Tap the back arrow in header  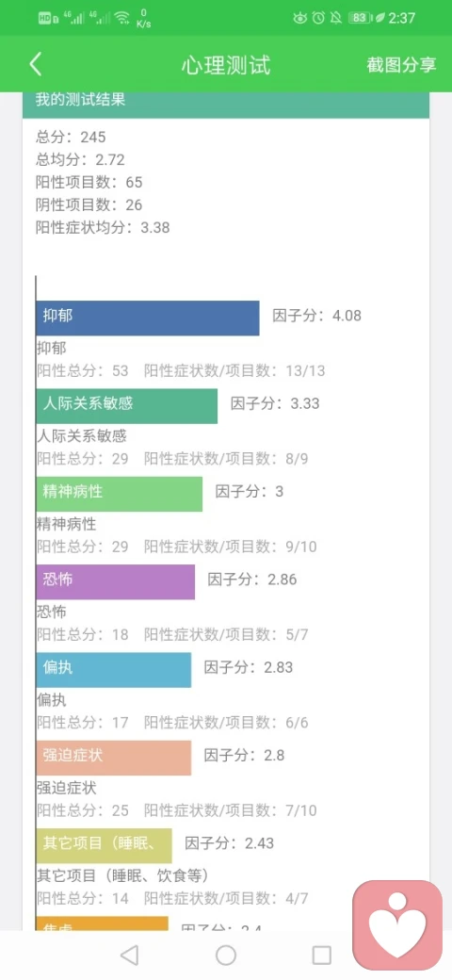[36, 64]
